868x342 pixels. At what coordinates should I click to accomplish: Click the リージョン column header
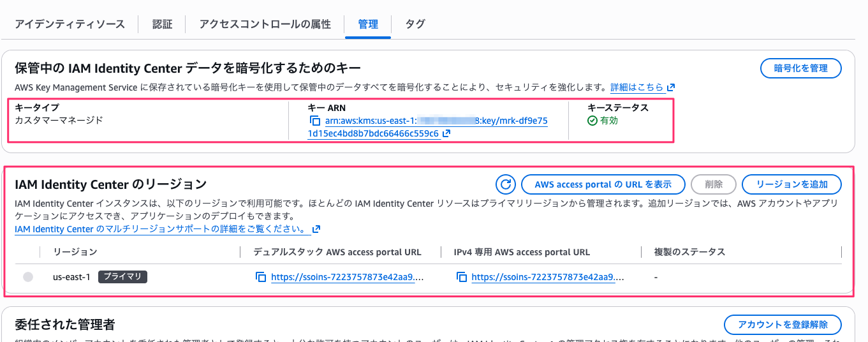(75, 252)
